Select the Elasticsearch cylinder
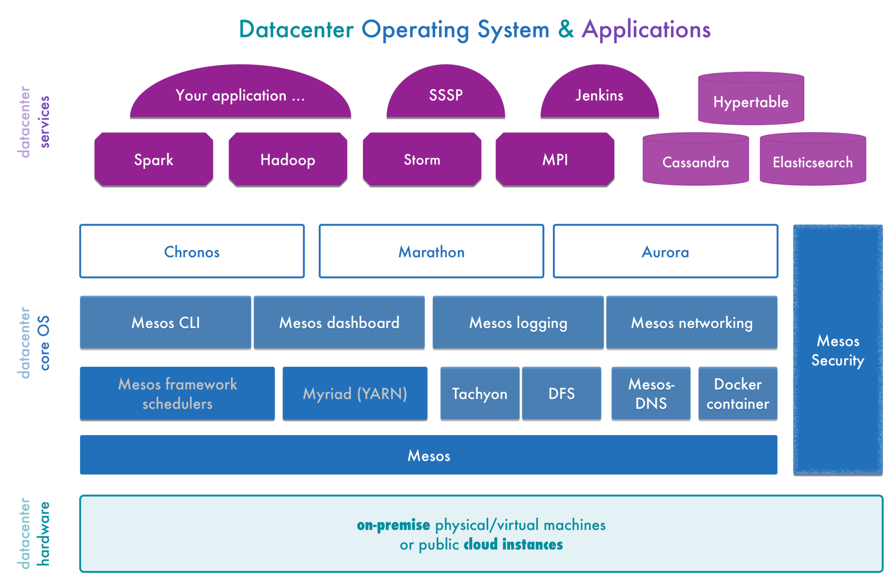 813,159
